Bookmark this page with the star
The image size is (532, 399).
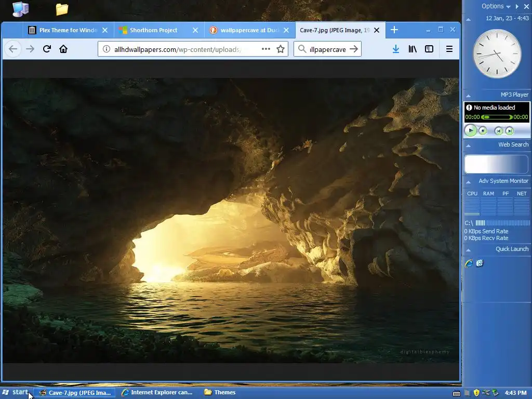pyautogui.click(x=281, y=49)
